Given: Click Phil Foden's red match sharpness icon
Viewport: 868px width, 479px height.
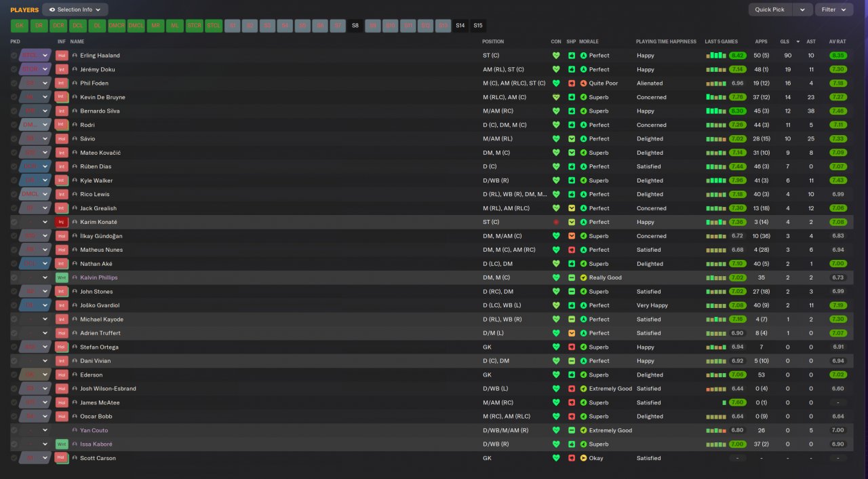Looking at the screenshot, I should click(x=572, y=83).
